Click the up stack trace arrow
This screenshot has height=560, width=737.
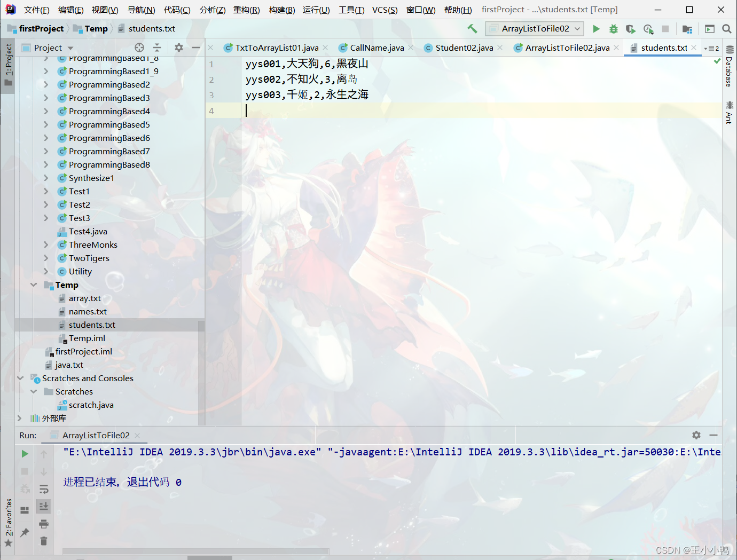click(44, 454)
